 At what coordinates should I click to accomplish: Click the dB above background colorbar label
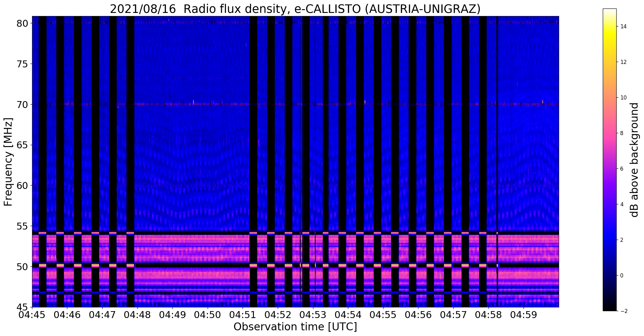[635, 160]
